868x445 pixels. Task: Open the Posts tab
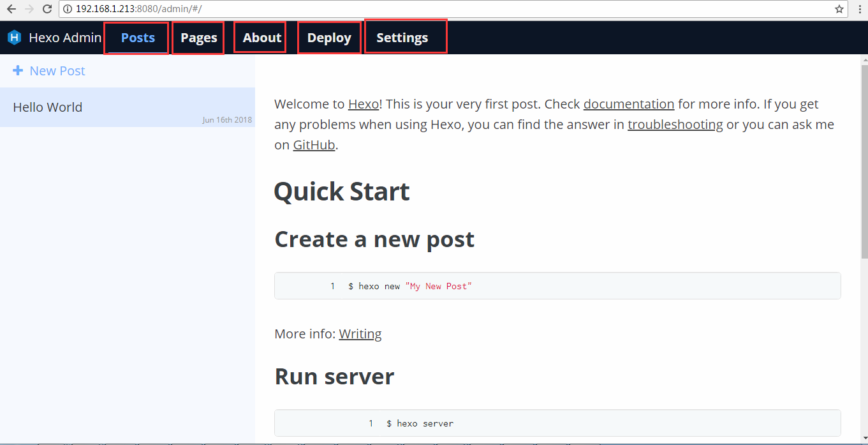pos(138,38)
